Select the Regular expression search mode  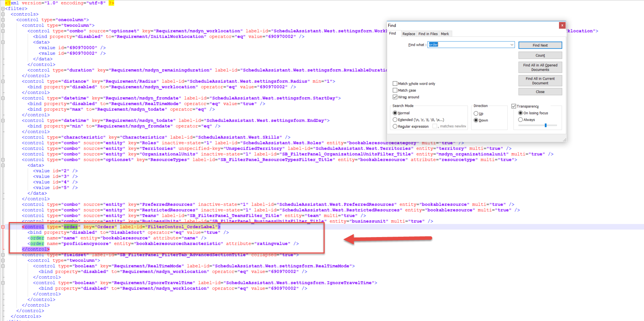395,126
